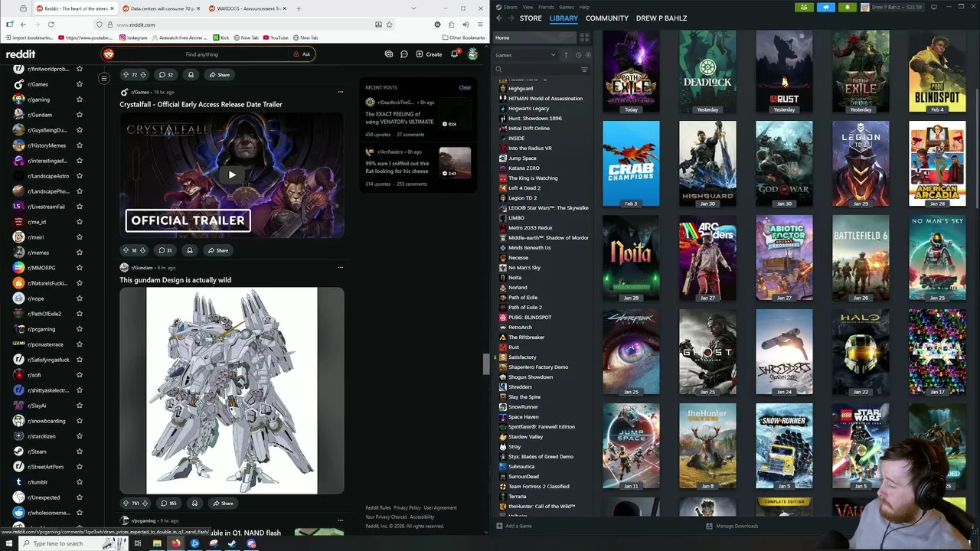Favorite r/Unexpected with star
Image resolution: width=980 pixels, height=551 pixels.
pyautogui.click(x=79, y=497)
